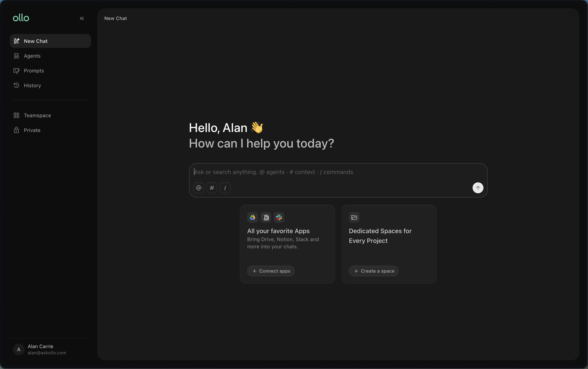Click the Hello, Alan greeting
588x369 pixels.
(226, 128)
